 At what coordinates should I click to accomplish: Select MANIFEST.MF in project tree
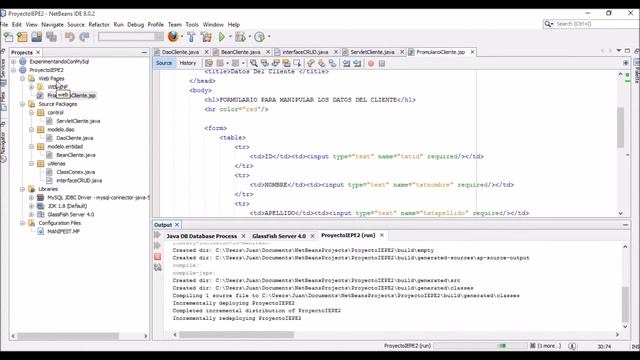coord(63,231)
